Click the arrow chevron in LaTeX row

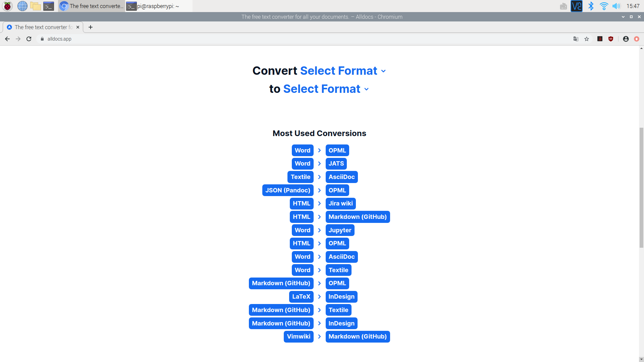[x=319, y=297]
